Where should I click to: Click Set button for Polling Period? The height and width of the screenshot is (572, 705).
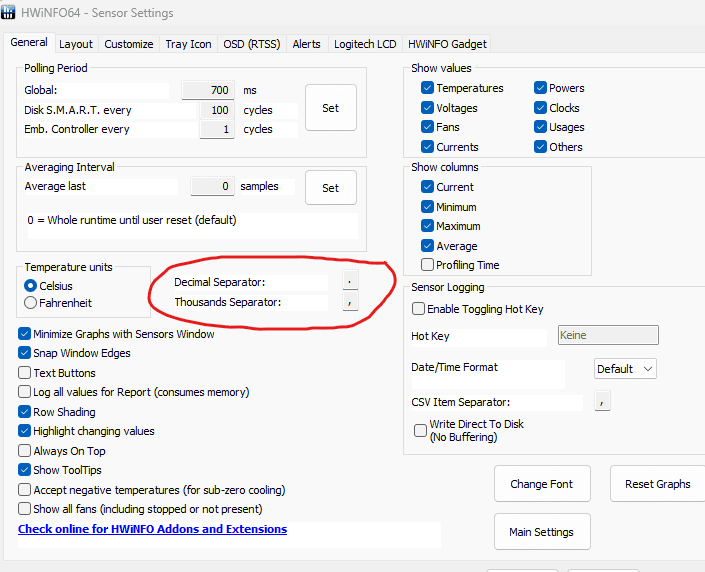331,108
